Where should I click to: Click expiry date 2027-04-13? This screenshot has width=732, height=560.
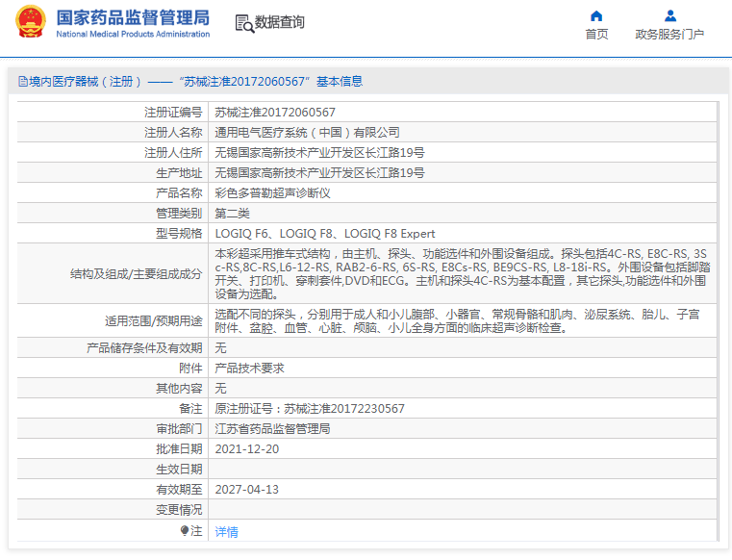(246, 490)
